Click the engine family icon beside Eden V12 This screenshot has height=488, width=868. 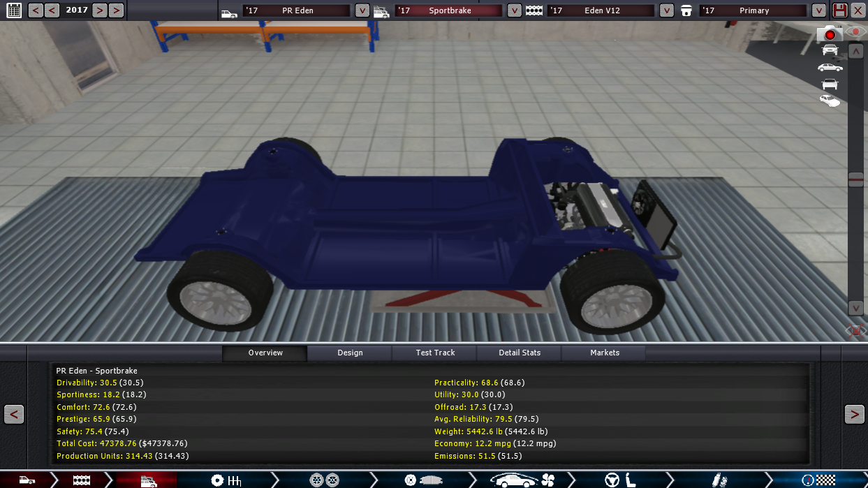click(x=534, y=11)
